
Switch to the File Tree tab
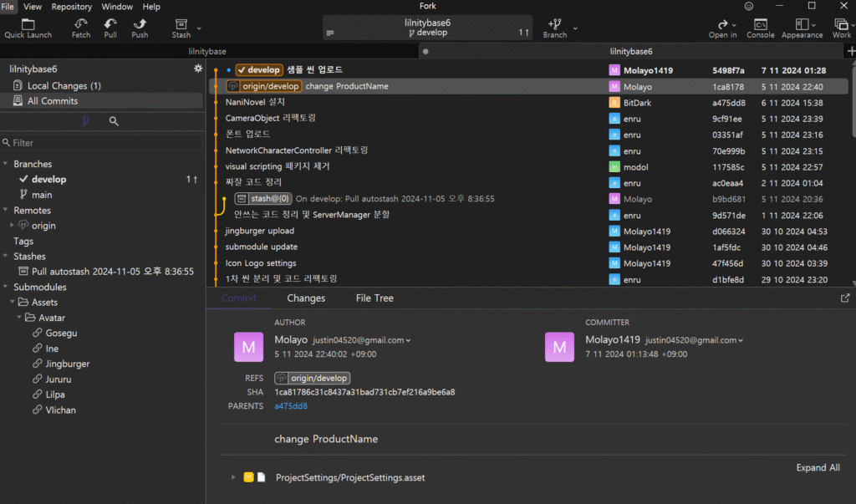(x=374, y=298)
